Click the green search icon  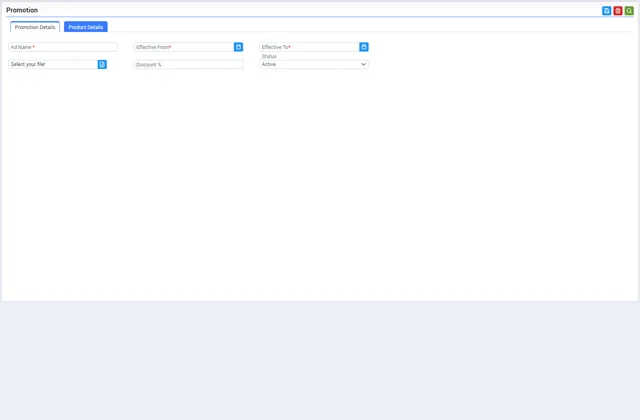coord(629,11)
